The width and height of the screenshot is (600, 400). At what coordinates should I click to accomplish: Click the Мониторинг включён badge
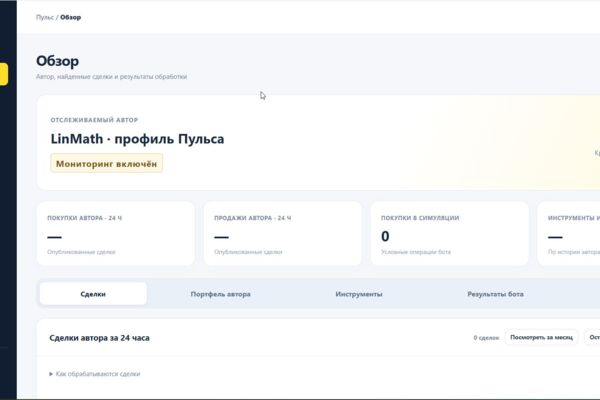[106, 163]
